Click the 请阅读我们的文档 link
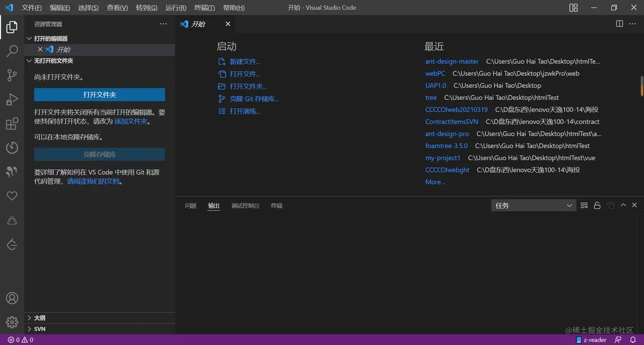This screenshot has width=644, height=345. (x=93, y=181)
